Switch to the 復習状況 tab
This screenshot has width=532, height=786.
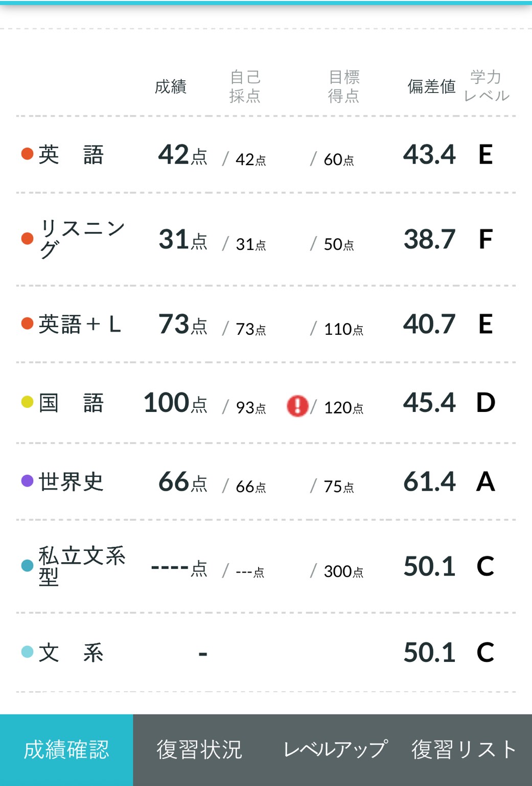click(199, 750)
